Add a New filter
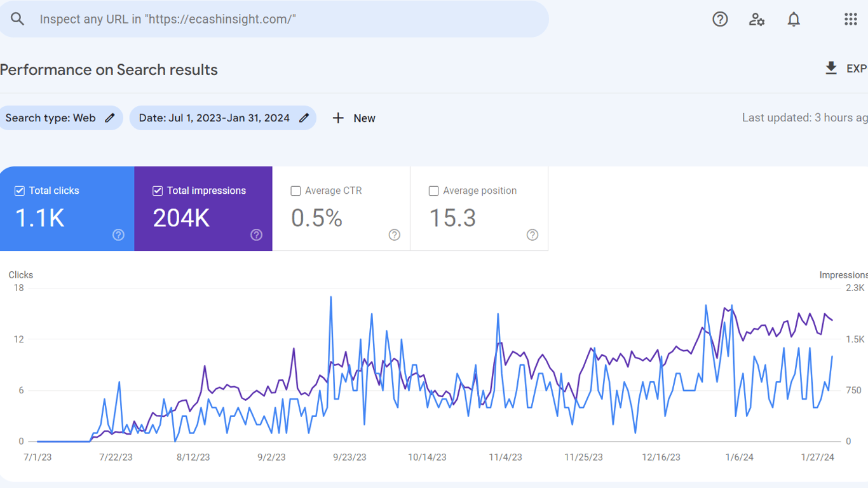 [x=354, y=118]
